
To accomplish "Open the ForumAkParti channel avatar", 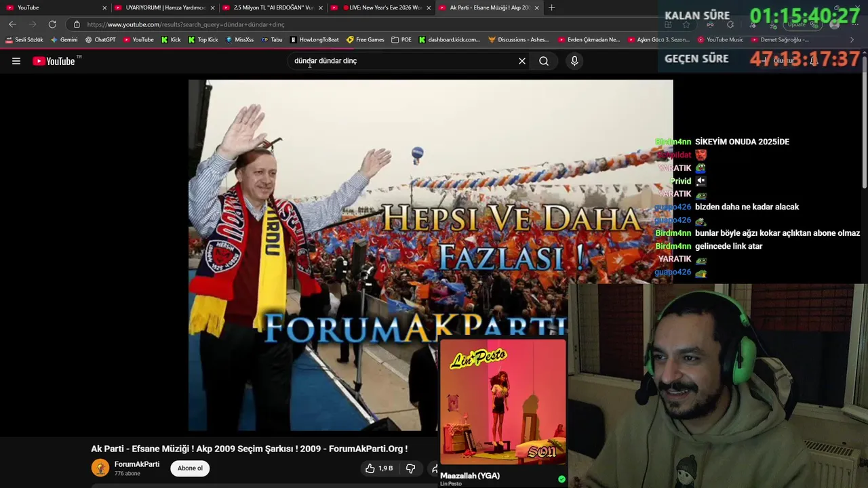I will 100,468.
